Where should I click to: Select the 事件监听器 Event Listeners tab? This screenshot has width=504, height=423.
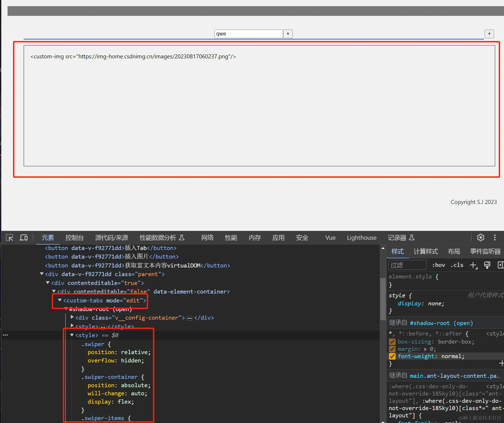coord(485,252)
